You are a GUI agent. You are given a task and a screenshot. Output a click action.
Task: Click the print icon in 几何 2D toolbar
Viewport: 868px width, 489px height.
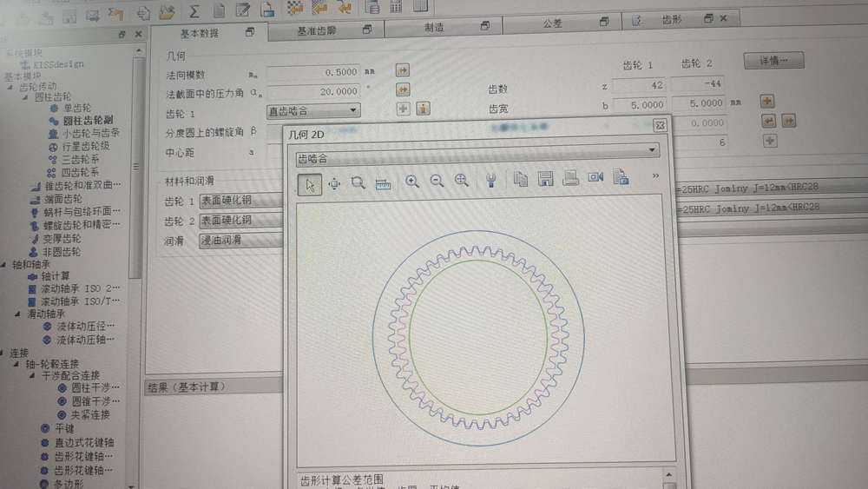tap(570, 178)
